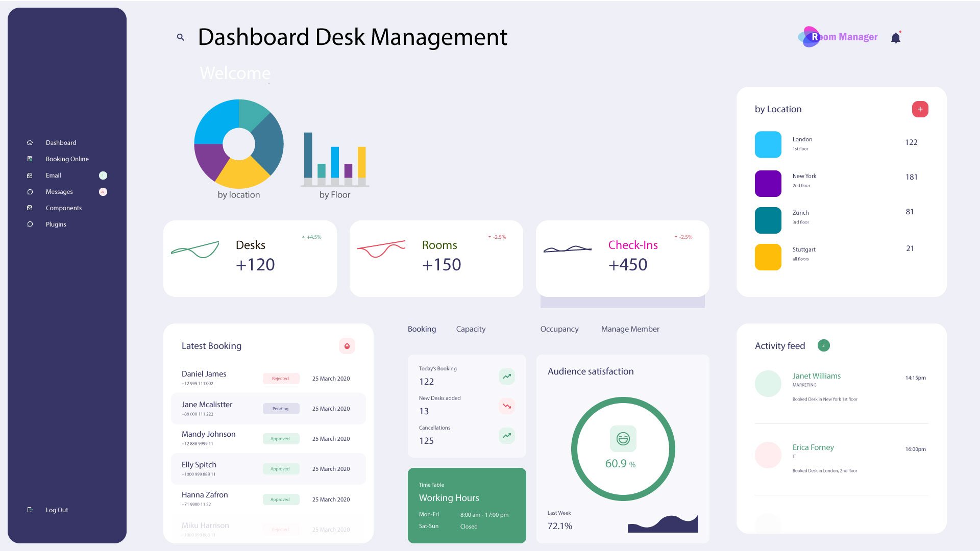Image resolution: width=980 pixels, height=551 pixels.
Task: Open the Plugins sidebar icon
Action: [30, 224]
